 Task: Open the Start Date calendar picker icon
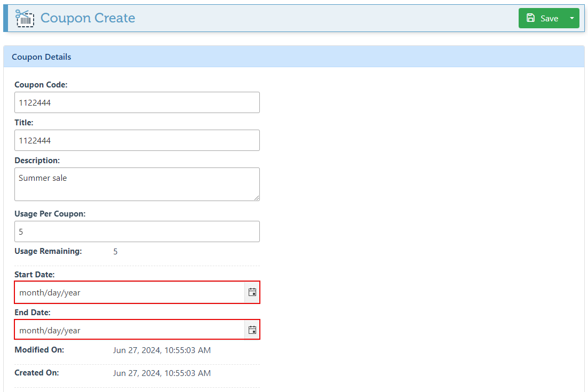coord(252,292)
